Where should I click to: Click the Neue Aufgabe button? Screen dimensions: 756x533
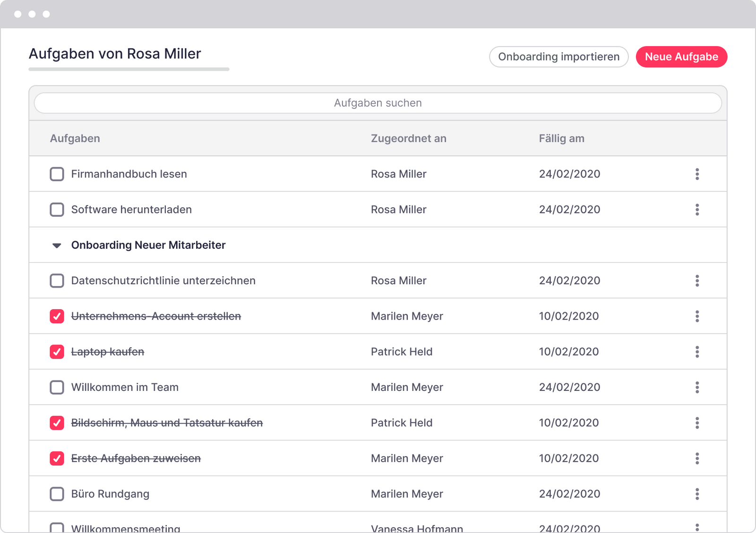(x=681, y=57)
